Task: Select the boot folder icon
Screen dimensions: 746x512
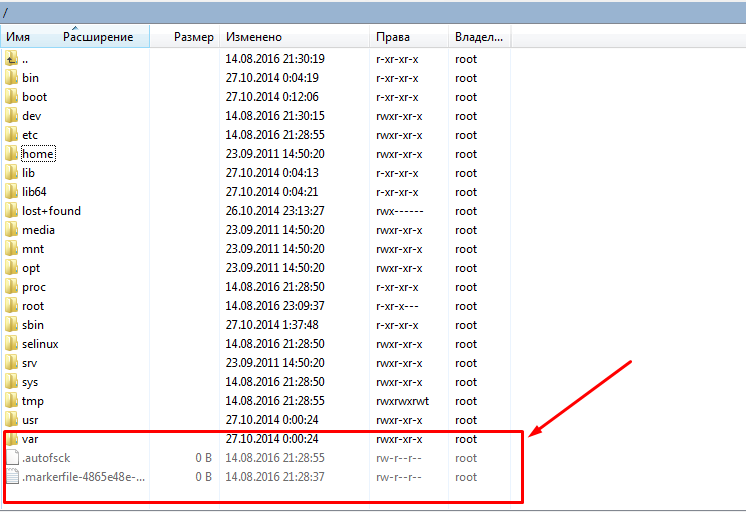Action: (12, 97)
